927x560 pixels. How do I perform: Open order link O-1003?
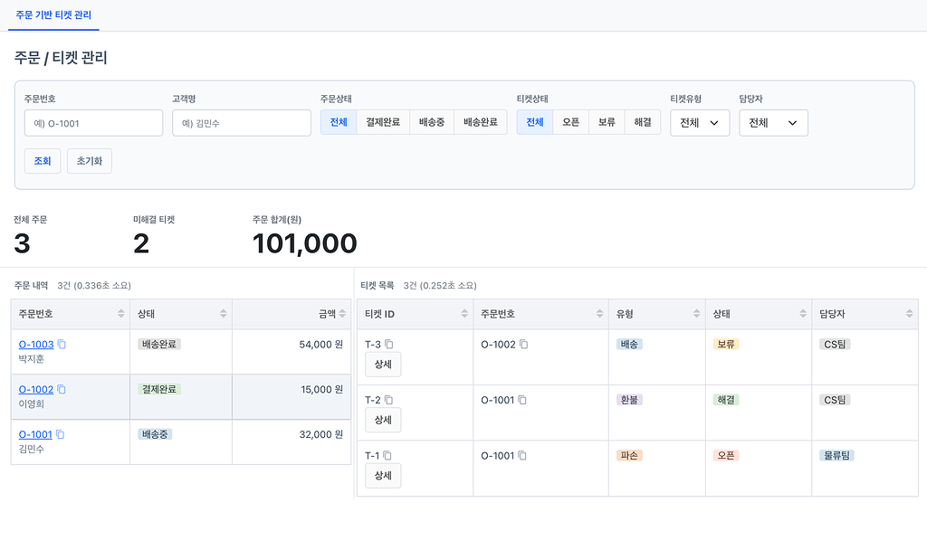(x=36, y=345)
